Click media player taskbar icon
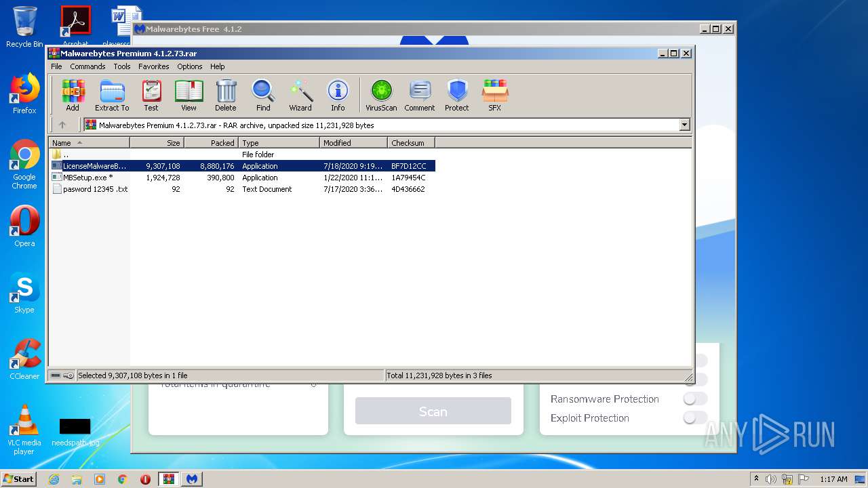Image resolution: width=868 pixels, height=488 pixels. (100, 479)
